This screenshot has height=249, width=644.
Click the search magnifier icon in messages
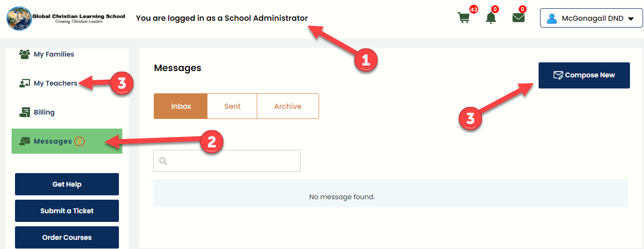(163, 161)
